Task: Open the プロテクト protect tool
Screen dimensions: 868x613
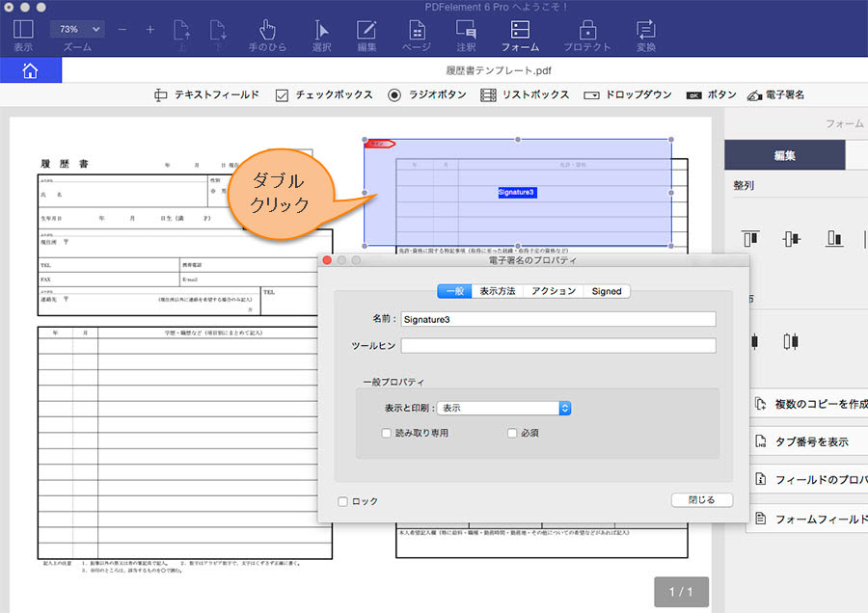Action: (587, 35)
